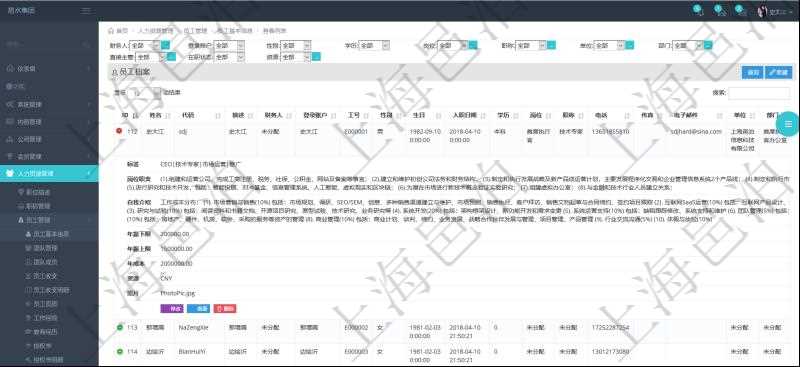Collapse the 人力资源管理 sidebar menu
The image size is (800, 367).
click(x=49, y=174)
